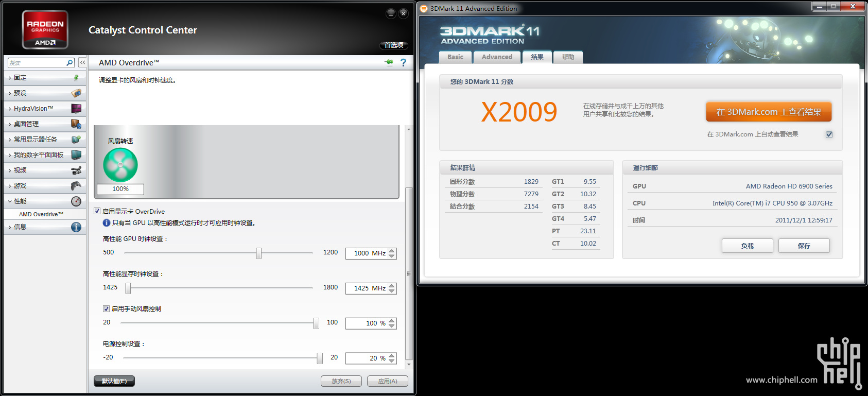Click the HydraVision monitor icon
The image size is (868, 396).
click(76, 109)
